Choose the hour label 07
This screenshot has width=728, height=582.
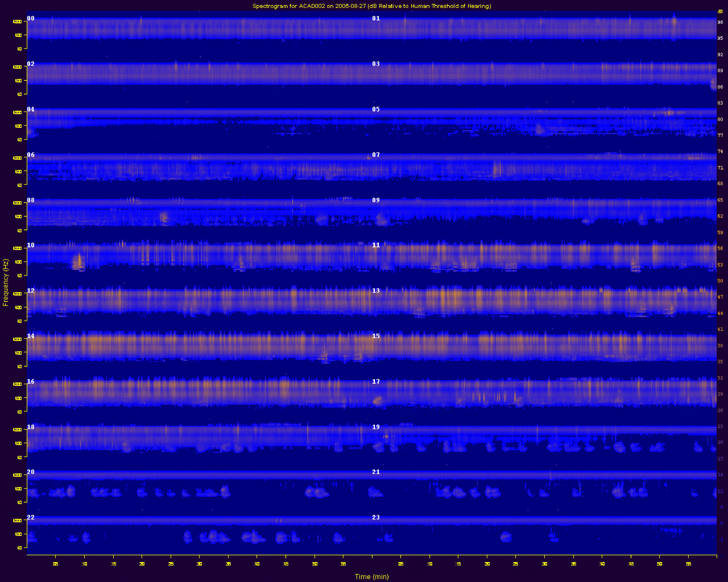click(376, 155)
